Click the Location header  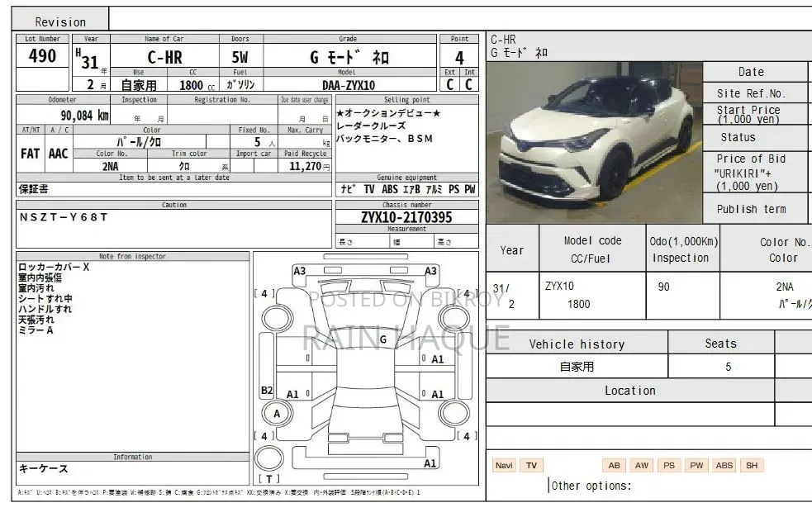point(630,390)
